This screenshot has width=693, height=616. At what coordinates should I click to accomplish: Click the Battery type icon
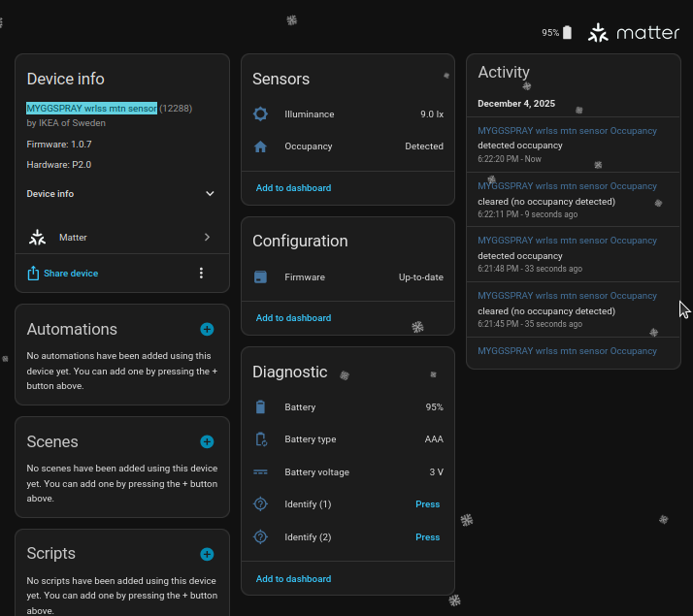260,439
